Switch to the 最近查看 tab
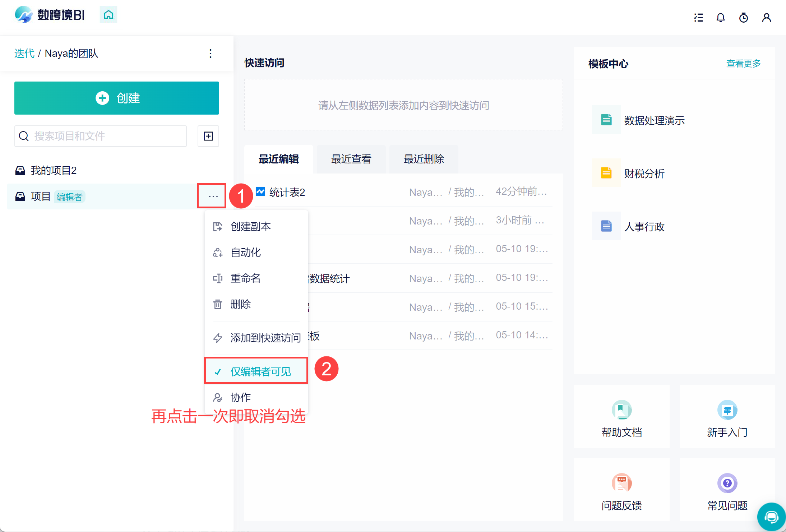786x532 pixels. tap(351, 159)
